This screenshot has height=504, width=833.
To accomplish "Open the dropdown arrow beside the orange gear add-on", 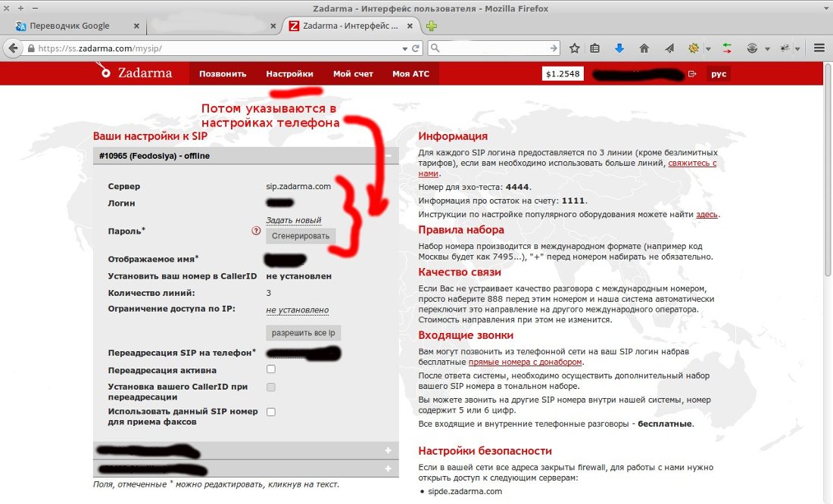I will (x=708, y=49).
